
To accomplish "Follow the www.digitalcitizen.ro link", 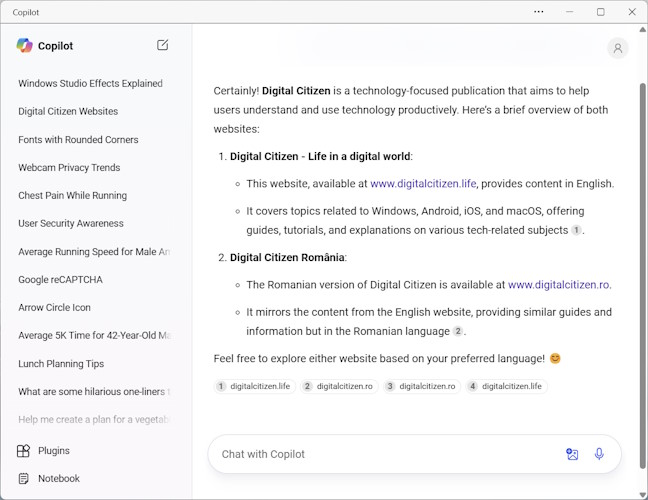I will (559, 285).
